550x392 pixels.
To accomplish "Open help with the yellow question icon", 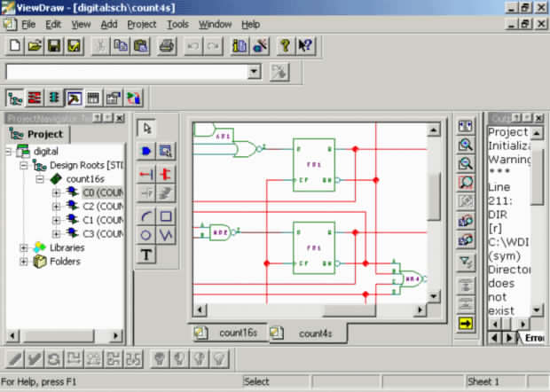I will tap(285, 46).
